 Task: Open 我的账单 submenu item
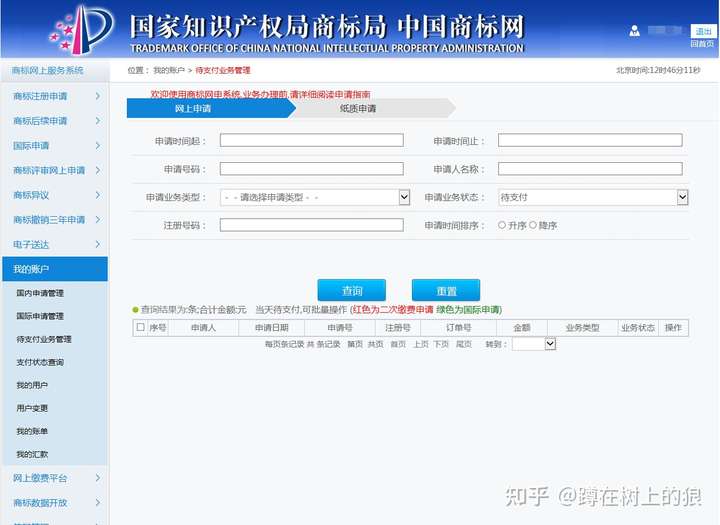pos(32,431)
